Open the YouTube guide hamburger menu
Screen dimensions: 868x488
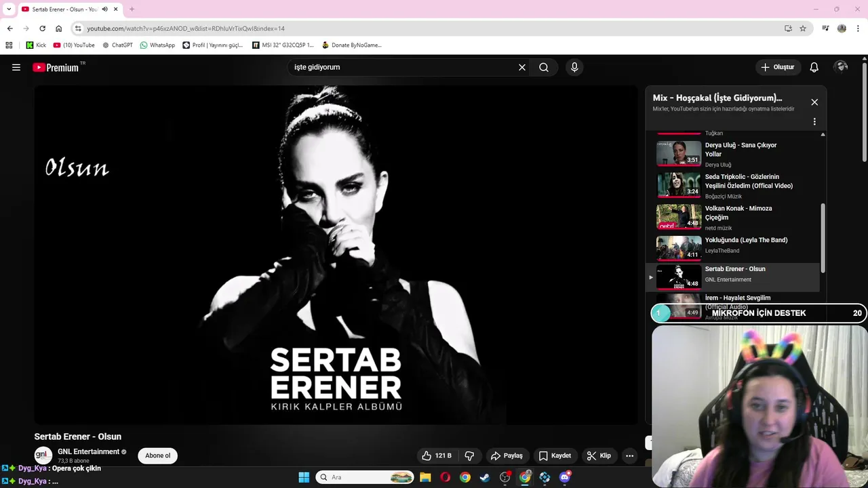tap(16, 67)
